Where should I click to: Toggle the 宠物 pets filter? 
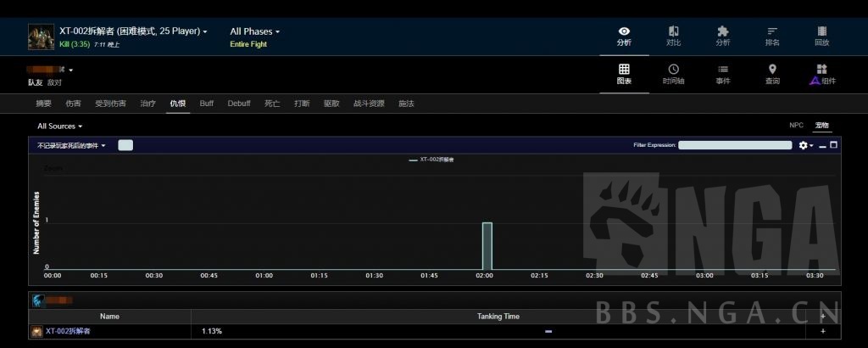coord(821,126)
